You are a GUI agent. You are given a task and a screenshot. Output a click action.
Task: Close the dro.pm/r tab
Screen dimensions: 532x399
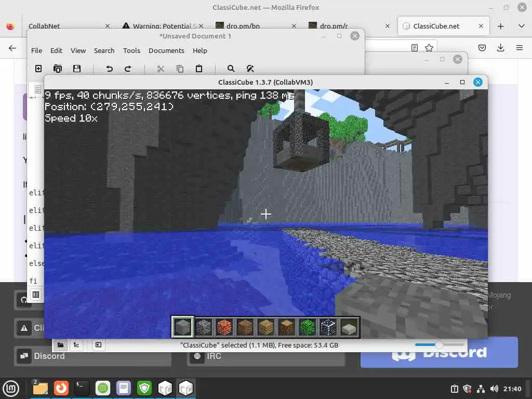tap(388, 26)
